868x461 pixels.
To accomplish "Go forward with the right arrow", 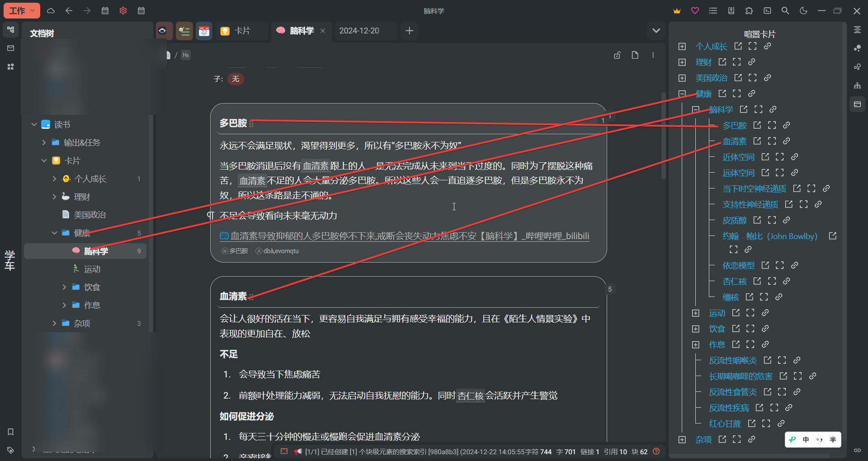I will coord(87,11).
